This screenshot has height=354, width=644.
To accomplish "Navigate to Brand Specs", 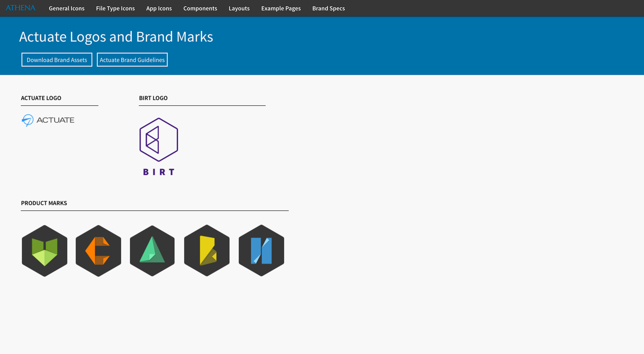I will pos(329,8).
